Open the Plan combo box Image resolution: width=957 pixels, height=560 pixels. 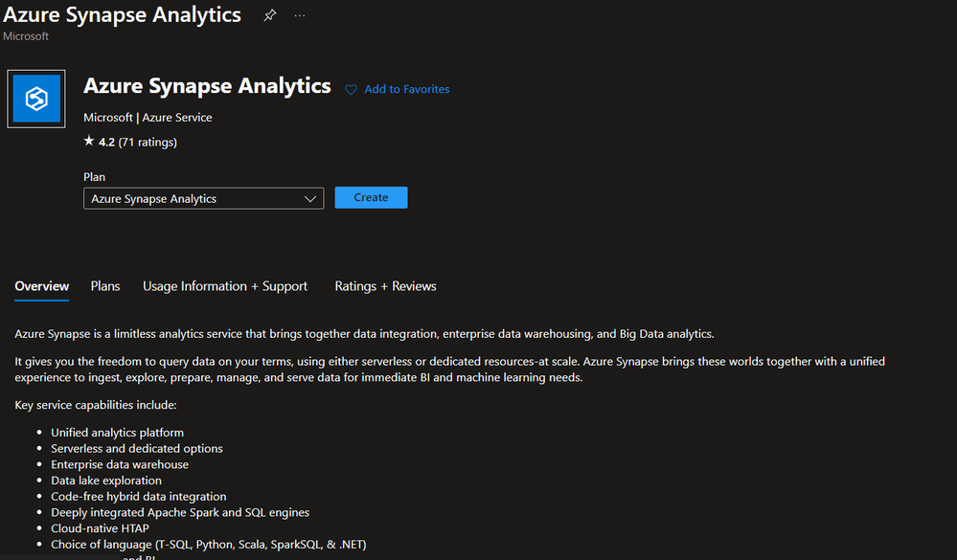point(204,198)
